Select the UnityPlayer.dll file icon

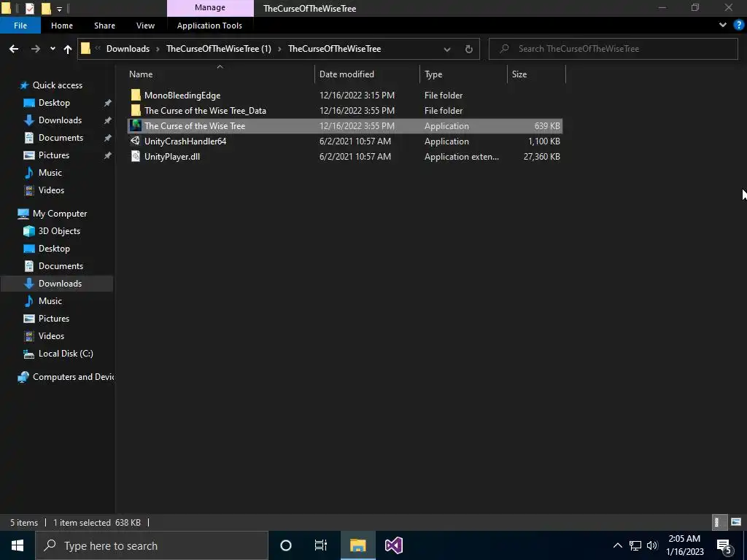tap(136, 156)
